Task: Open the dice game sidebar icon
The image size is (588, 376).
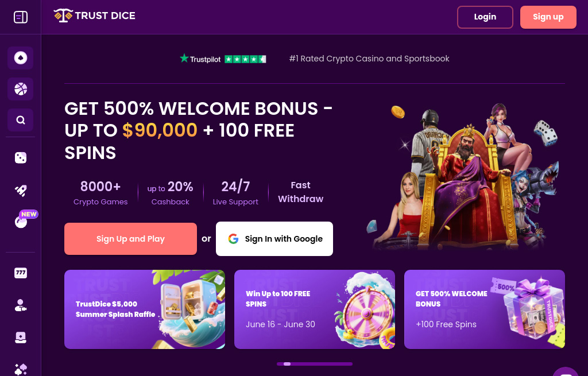Action: click(21, 158)
